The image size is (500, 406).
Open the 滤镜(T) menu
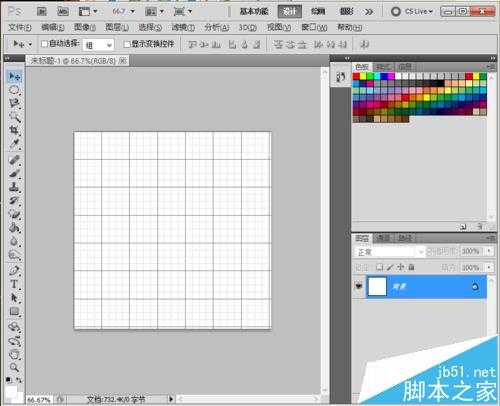click(x=183, y=27)
